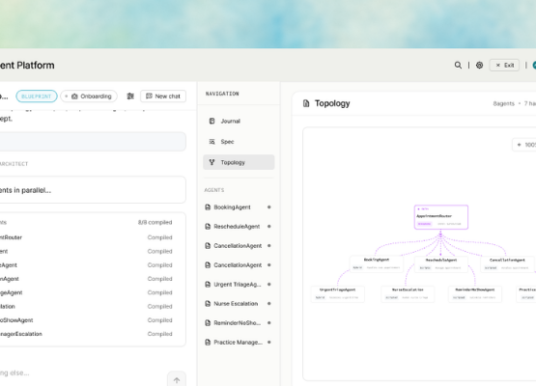This screenshot has height=386, width=536.
Task: Click the icon left of New chat
Action: point(130,96)
